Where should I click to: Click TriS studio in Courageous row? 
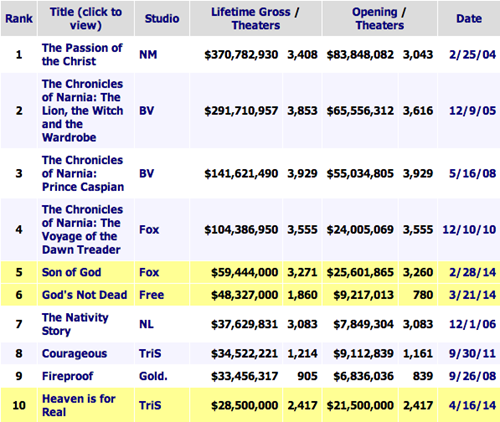[x=150, y=353]
